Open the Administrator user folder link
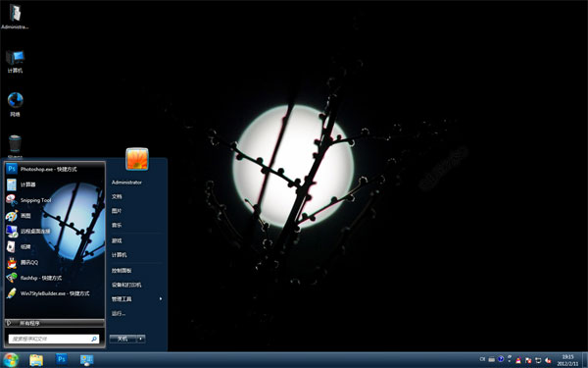The image size is (588, 368). 126,183
